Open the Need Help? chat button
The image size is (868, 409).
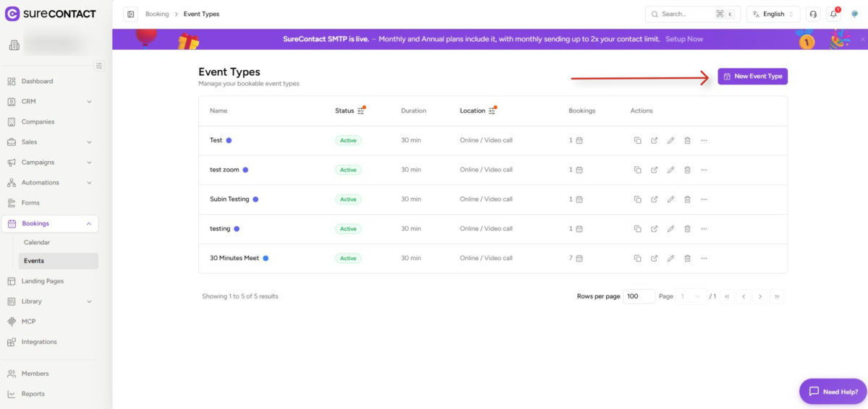[x=833, y=392]
